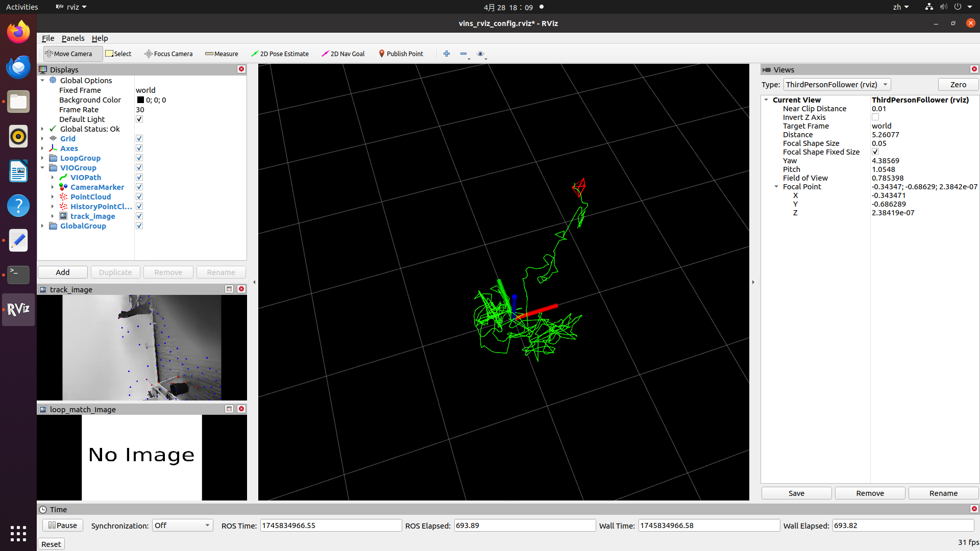Choose the Measure tool
The width and height of the screenshot is (980, 551).
coord(222,54)
